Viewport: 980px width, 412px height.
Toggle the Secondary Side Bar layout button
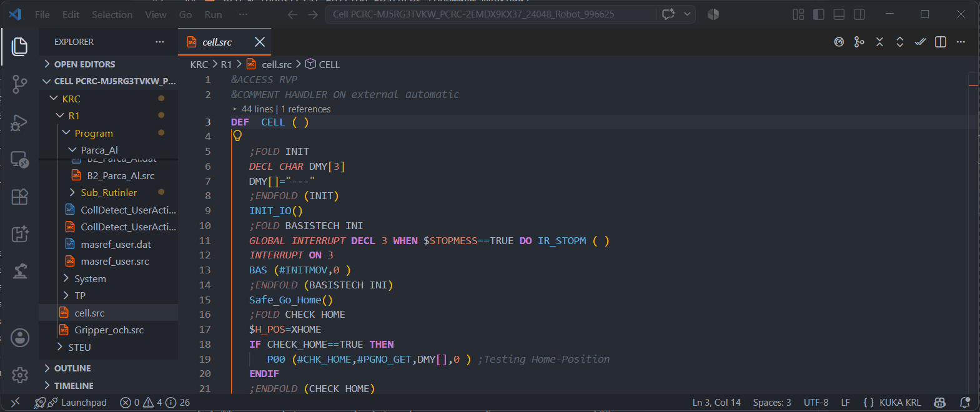point(859,14)
